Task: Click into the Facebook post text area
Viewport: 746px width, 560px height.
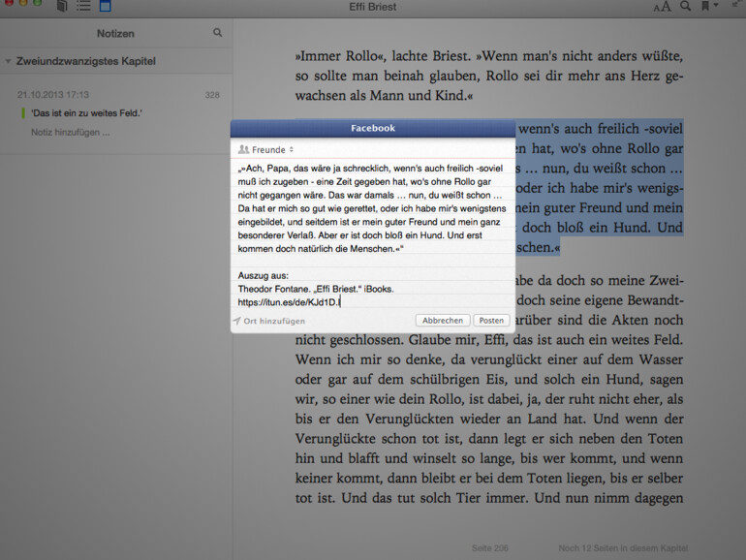Action: coord(373,235)
